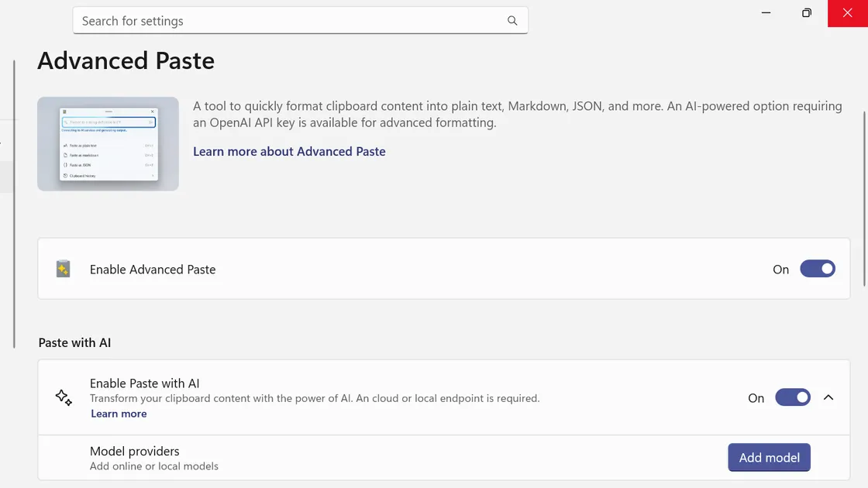Screen dimensions: 868x488
Task: Disable the Paste with AI switch
Action: 793,397
